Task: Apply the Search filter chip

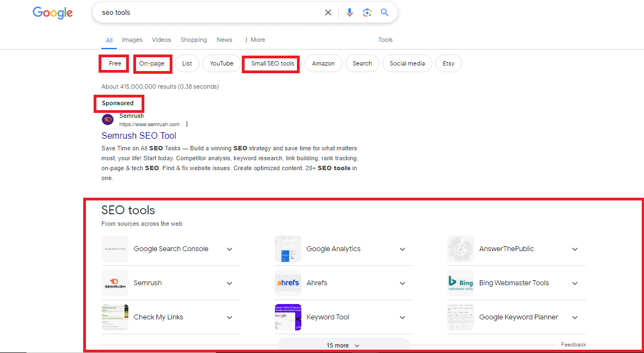Action: point(362,64)
